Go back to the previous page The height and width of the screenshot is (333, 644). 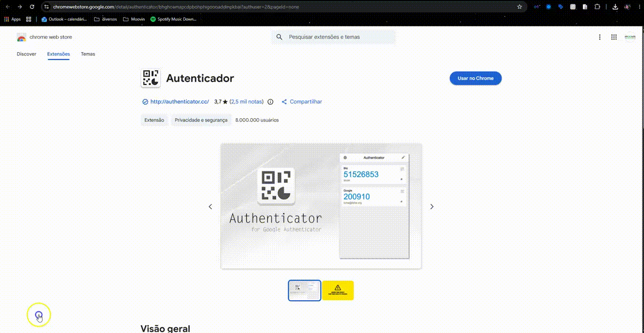(x=7, y=7)
